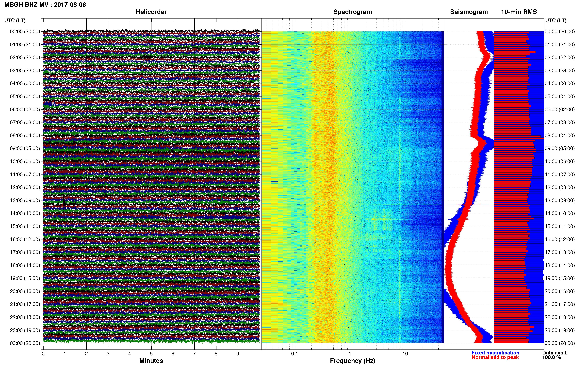Image resolution: width=588 pixels, height=368 pixels.
Task: Click the '7' tick on the Minutes axis
Action: tap(195, 354)
